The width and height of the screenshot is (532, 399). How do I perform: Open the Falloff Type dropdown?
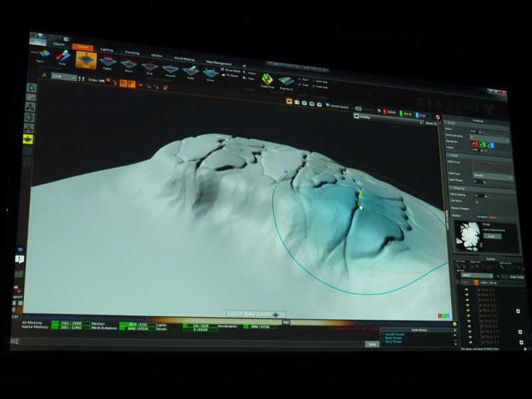(x=491, y=178)
